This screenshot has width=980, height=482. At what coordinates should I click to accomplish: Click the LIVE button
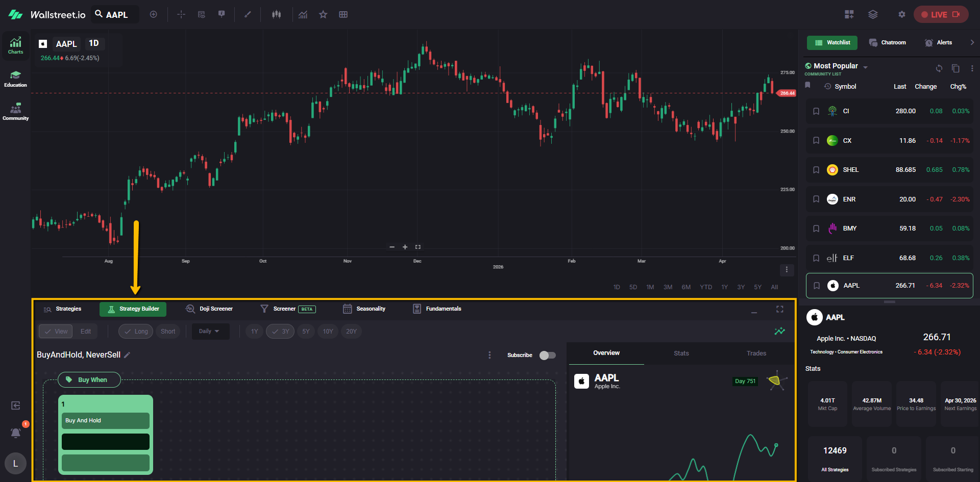pos(940,15)
